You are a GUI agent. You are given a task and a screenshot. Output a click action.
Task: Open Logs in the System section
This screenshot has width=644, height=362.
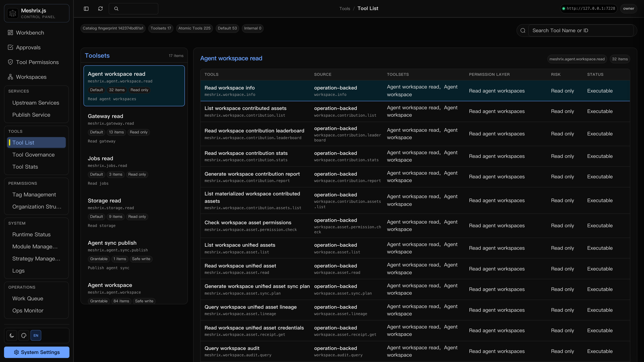pyautogui.click(x=37, y=271)
